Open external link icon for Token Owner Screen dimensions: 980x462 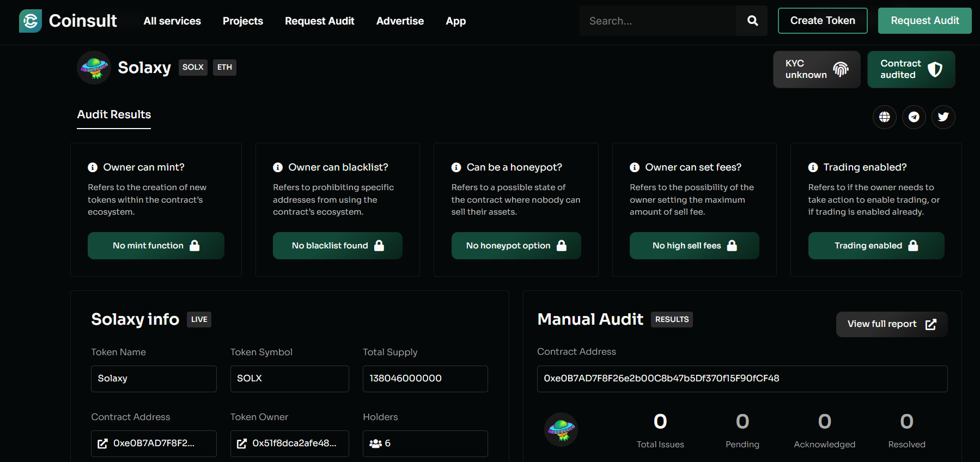coord(242,443)
